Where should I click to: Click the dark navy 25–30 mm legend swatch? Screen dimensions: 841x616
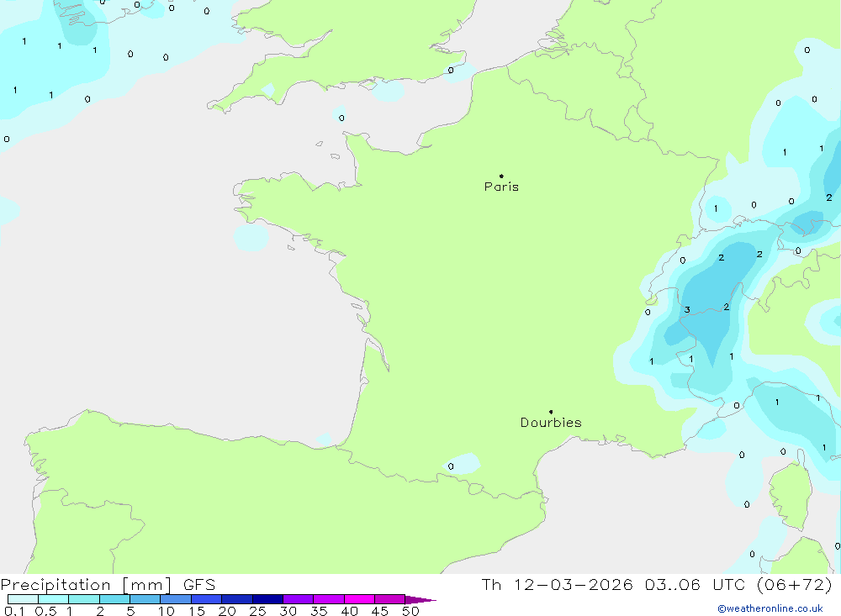[267, 599]
